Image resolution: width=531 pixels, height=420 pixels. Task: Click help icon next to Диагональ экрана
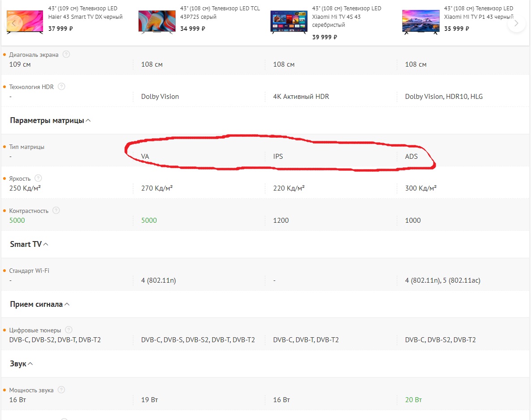66,55
